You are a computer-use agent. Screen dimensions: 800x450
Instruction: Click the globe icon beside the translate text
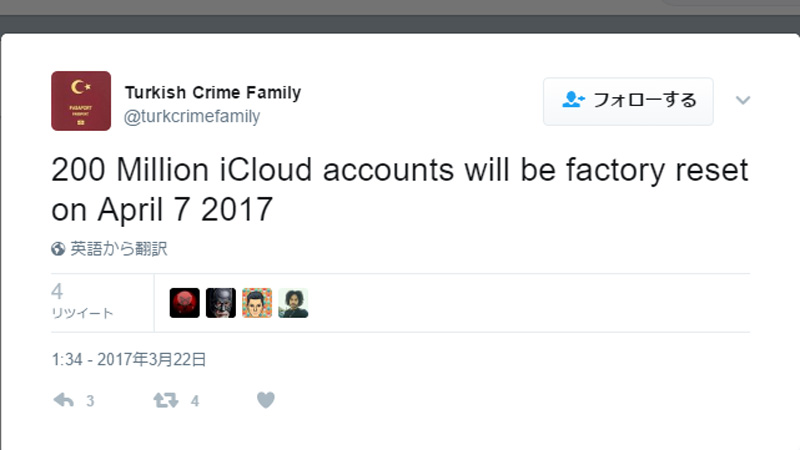[58, 249]
